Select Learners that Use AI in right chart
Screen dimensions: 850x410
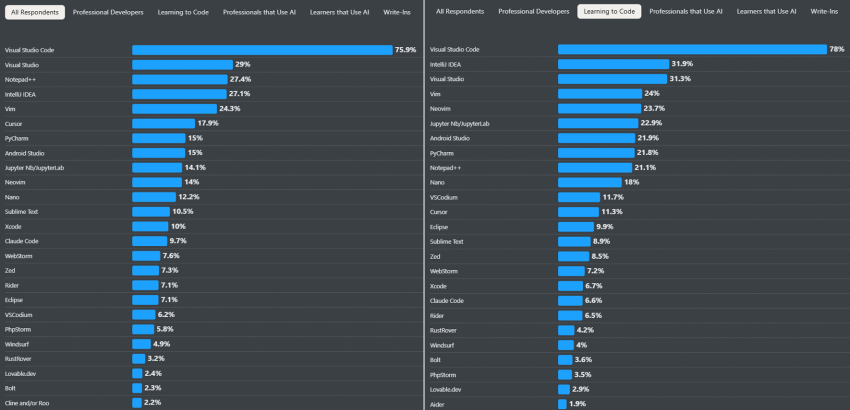(x=767, y=12)
